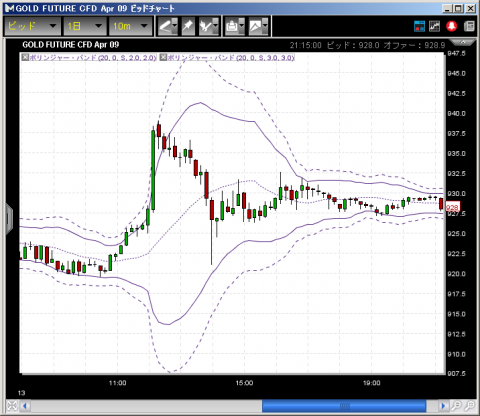The image size is (480, 416).
Task: Open Bollinger band (20, 0, S, 3.0, 3.0) settings label
Action: (231, 58)
